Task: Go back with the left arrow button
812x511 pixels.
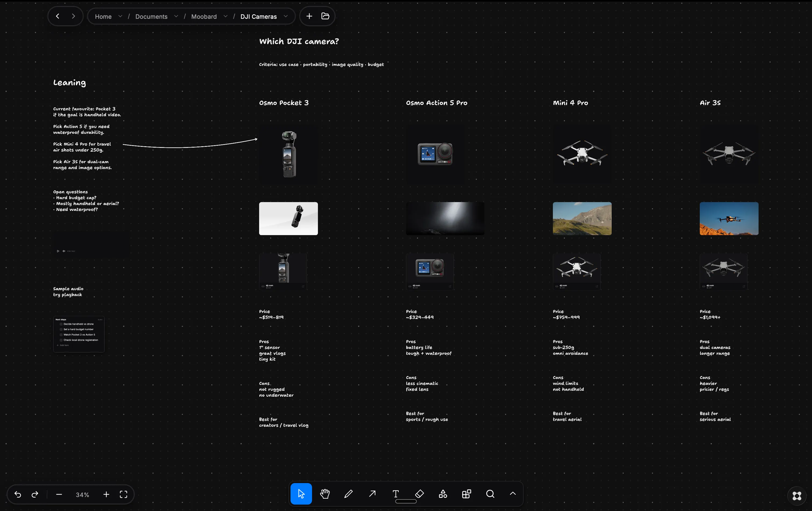Action: (57, 16)
